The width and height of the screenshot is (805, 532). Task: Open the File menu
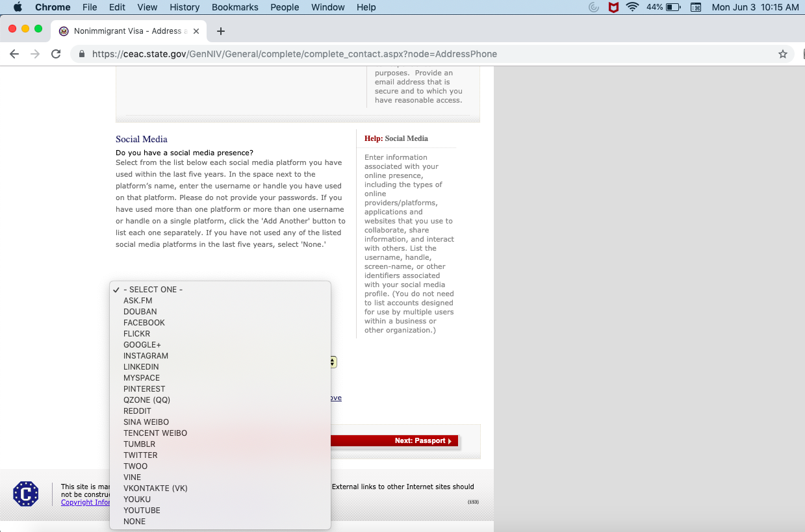[90, 7]
